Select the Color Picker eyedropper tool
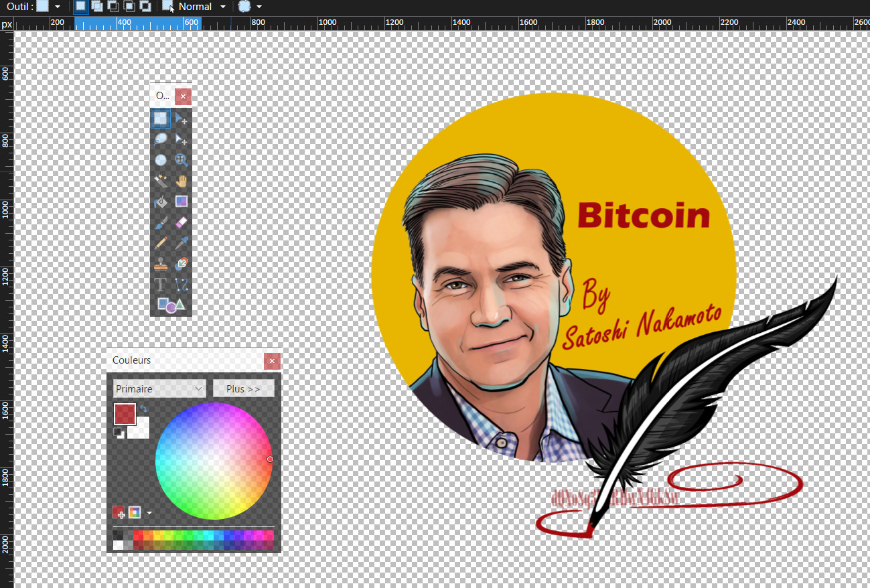 181,243
